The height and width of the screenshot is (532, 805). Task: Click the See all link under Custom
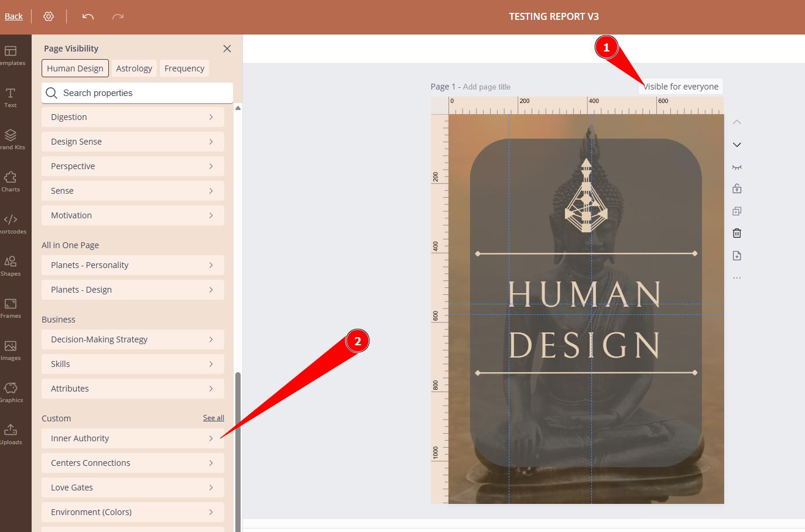213,418
